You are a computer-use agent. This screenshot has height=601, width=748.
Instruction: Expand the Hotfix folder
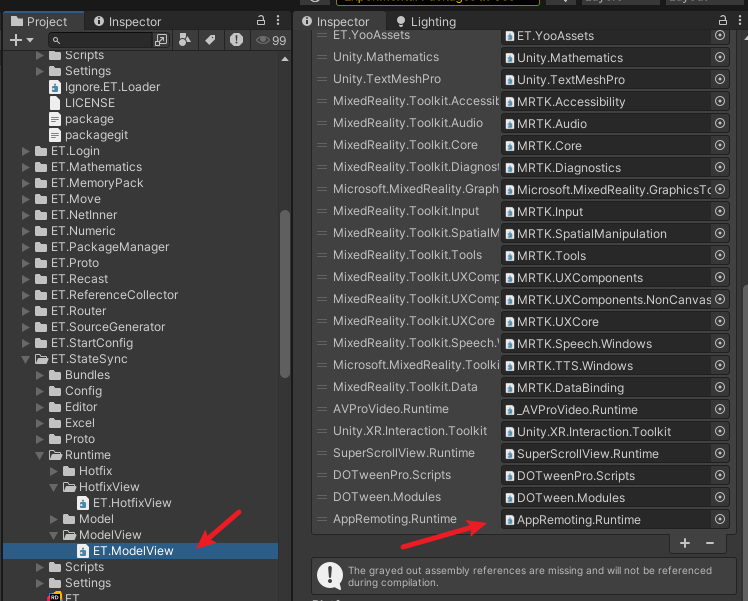point(53,471)
